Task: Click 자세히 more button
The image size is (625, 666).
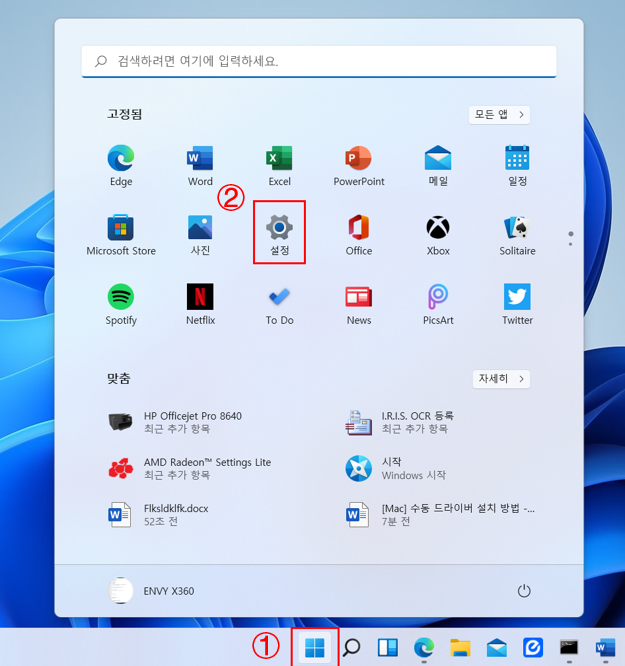Action: (x=501, y=378)
